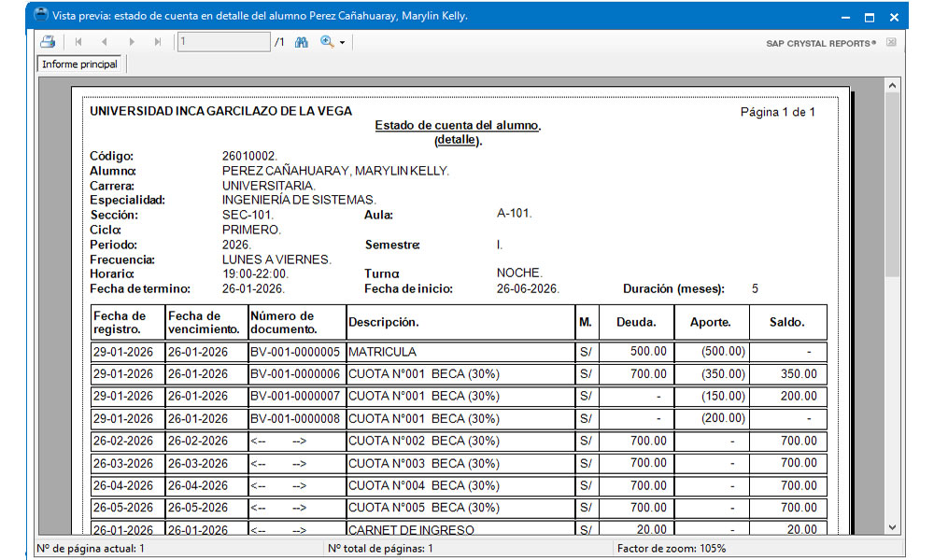The height and width of the screenshot is (560, 934).
Task: Go to last page button
Action: [158, 42]
